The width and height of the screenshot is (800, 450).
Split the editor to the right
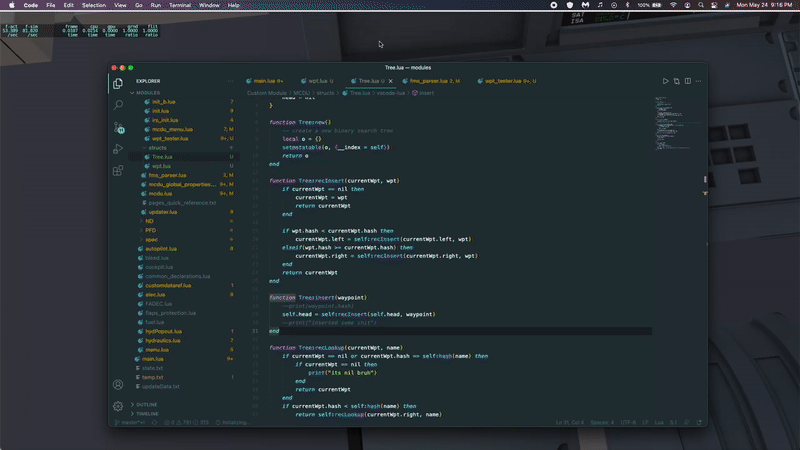688,81
